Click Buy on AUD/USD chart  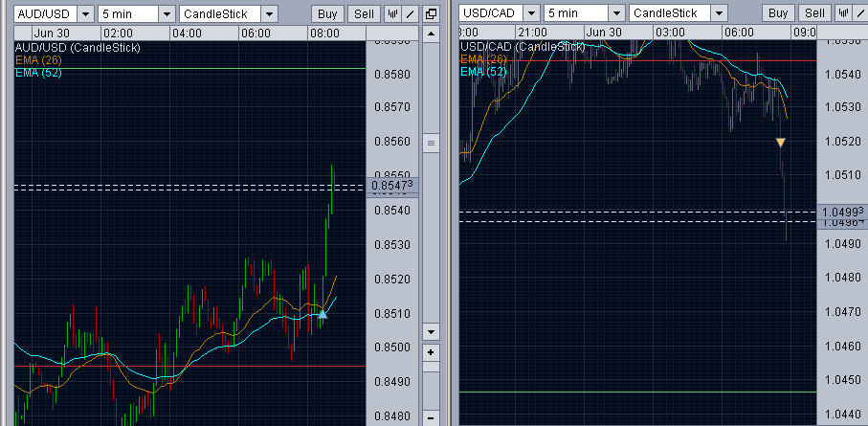click(x=327, y=13)
